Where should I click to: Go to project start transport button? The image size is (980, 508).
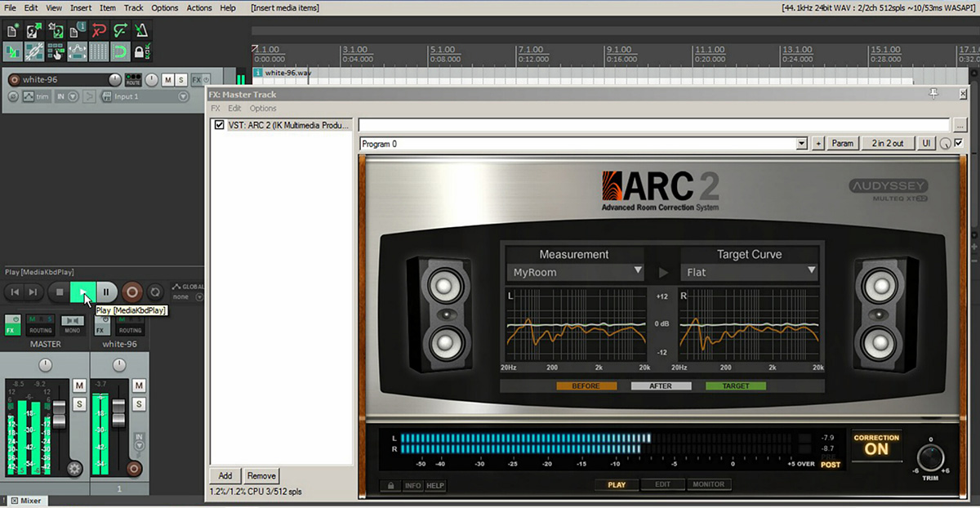tap(15, 292)
